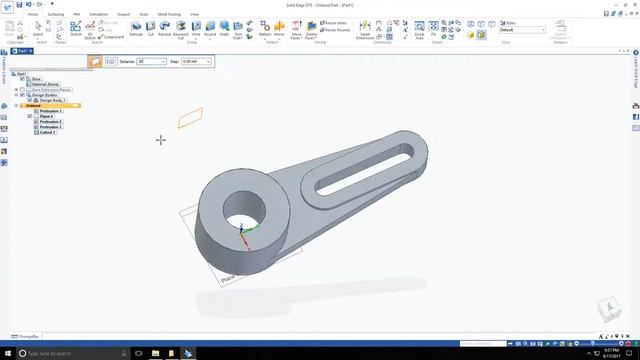Open the quick access toolbar customize arrow

(x=52, y=4)
